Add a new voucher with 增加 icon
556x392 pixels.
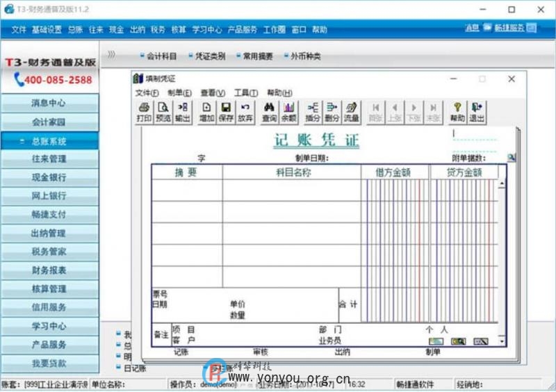point(206,112)
